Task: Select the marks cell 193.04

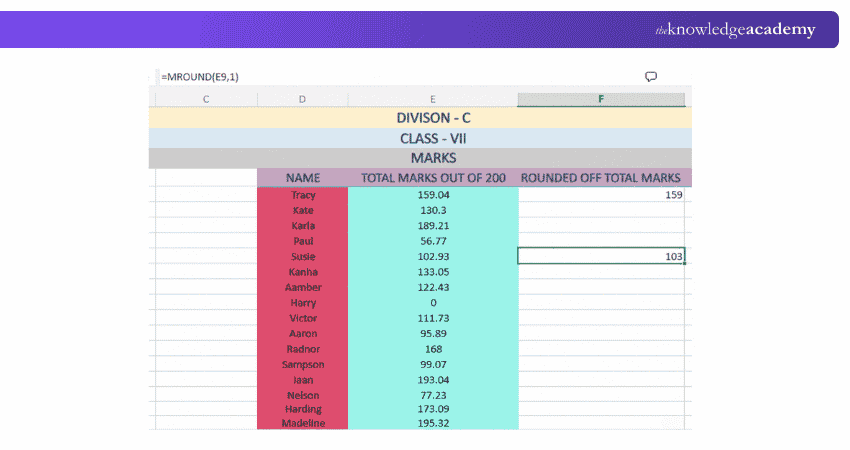Action: (x=433, y=380)
